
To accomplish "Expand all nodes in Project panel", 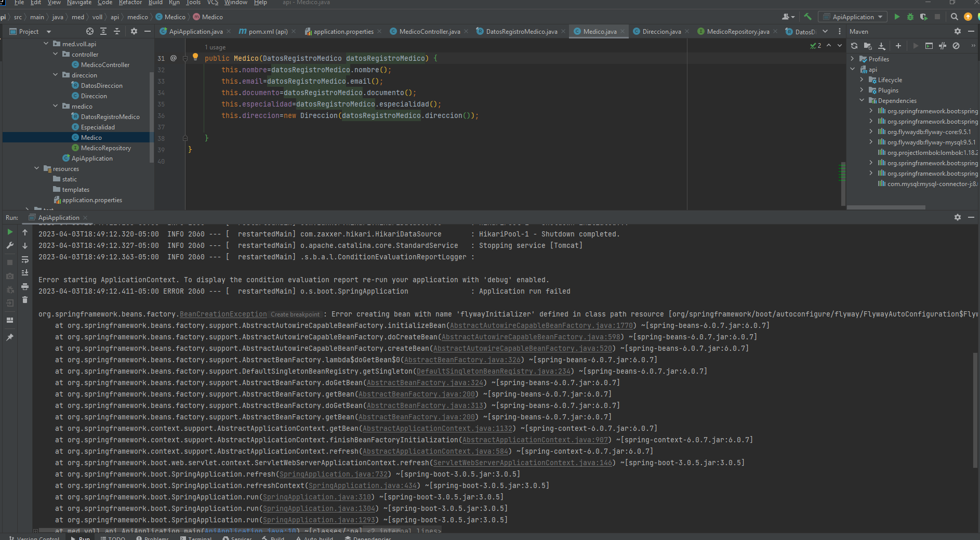I will click(x=103, y=31).
